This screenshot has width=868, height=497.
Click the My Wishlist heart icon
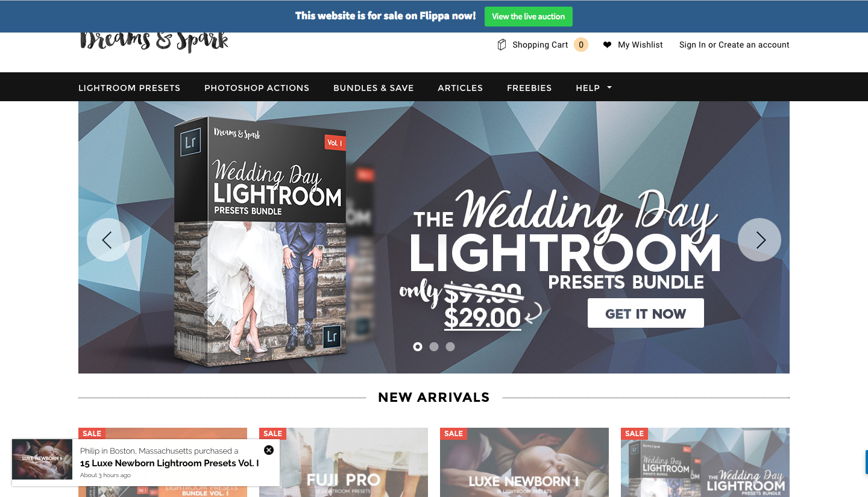coord(607,45)
